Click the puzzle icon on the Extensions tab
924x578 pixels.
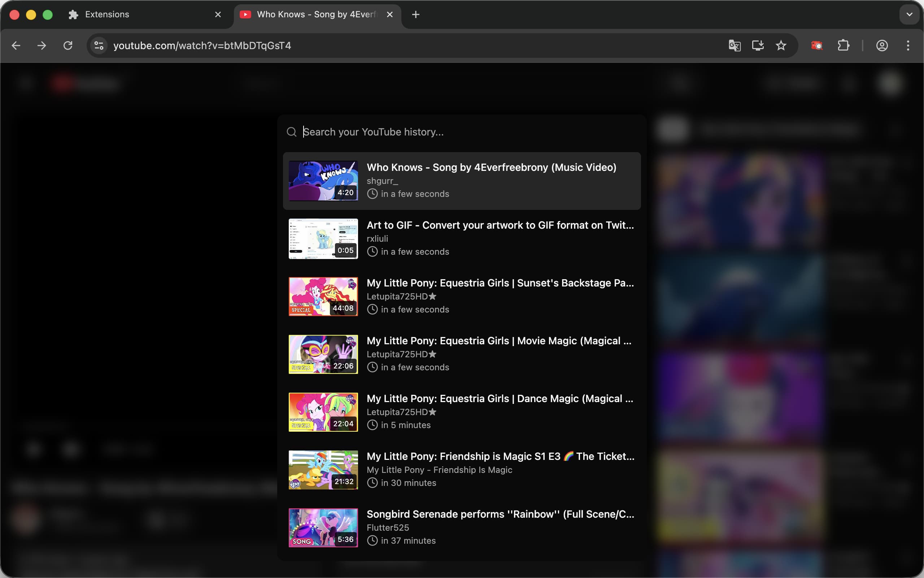pyautogui.click(x=73, y=14)
